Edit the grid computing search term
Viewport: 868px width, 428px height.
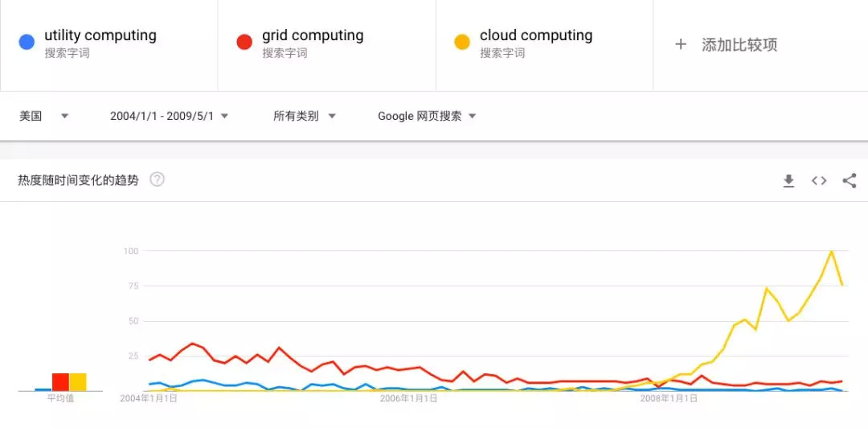[x=313, y=35]
